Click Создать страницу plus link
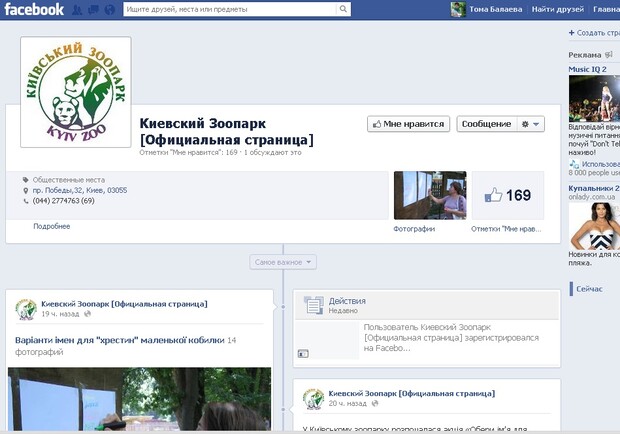The height and width of the screenshot is (434, 620). point(594,33)
